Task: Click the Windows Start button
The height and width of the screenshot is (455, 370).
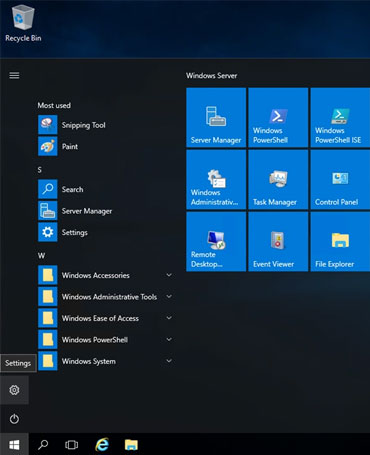Action: click(x=14, y=444)
